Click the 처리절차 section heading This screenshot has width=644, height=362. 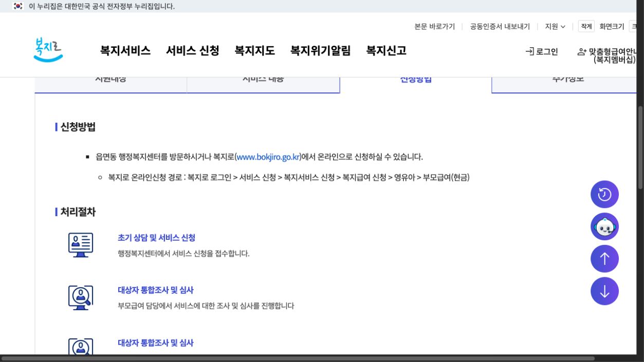click(x=78, y=212)
